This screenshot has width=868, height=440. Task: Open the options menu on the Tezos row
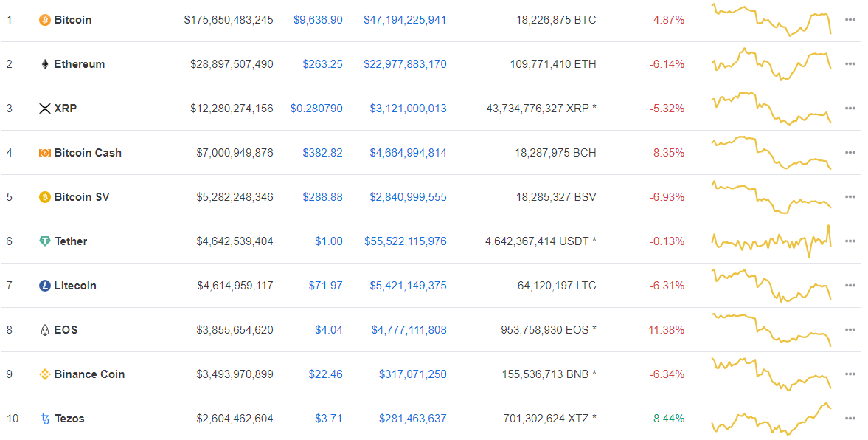850,418
